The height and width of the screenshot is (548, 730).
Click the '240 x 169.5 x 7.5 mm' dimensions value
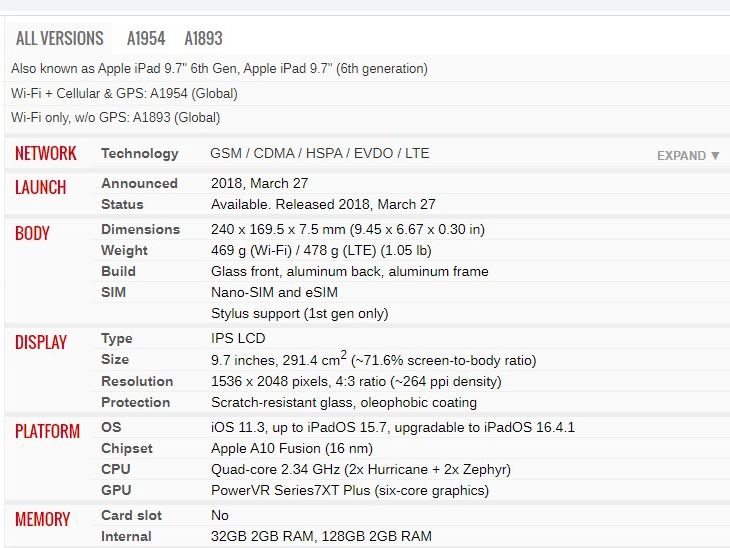[x=348, y=230]
